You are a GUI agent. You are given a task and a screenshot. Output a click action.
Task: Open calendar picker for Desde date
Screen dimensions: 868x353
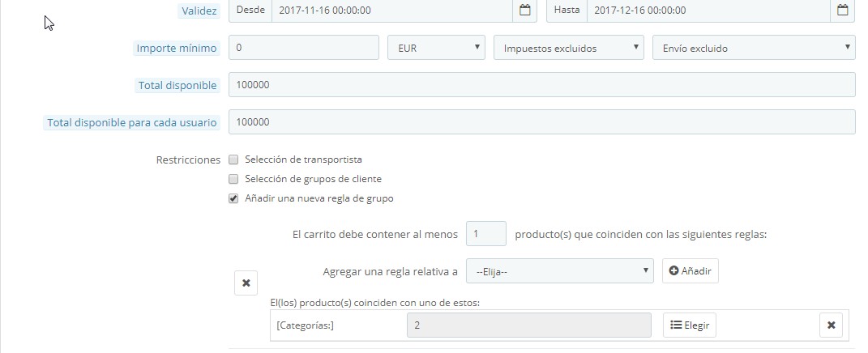525,10
